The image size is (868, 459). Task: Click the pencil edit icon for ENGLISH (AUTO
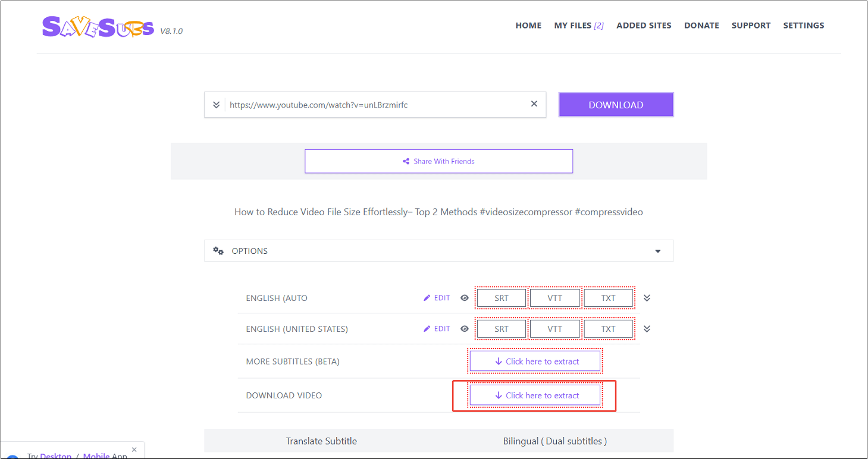pos(427,297)
